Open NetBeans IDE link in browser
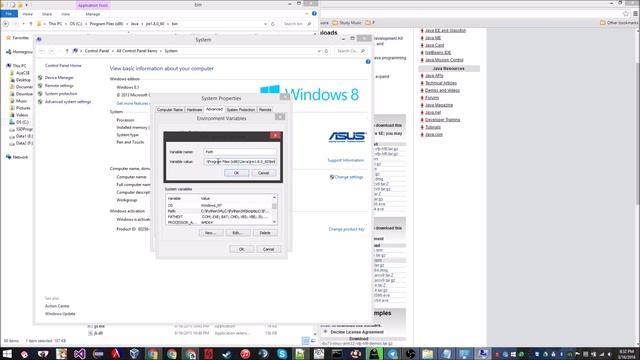 pos(438,53)
